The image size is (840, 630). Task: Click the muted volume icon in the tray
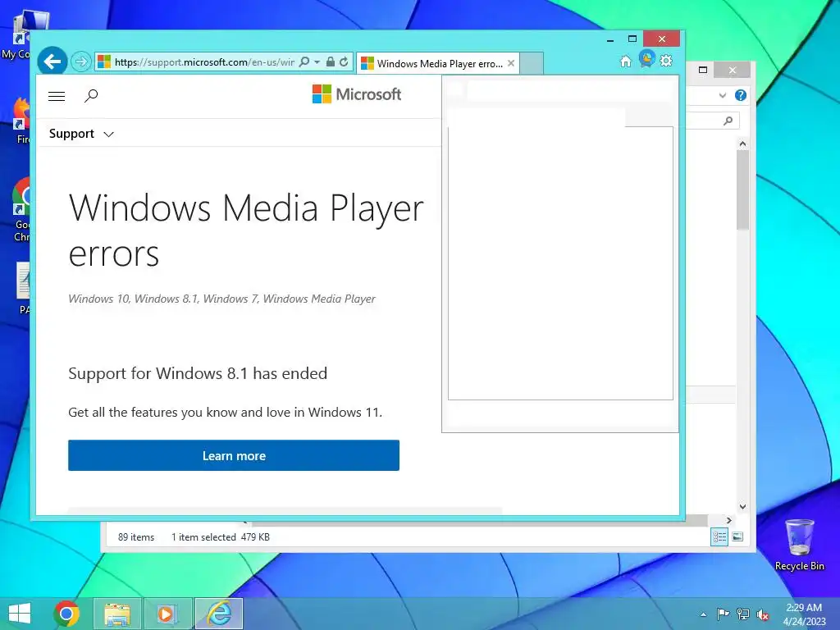(763, 614)
